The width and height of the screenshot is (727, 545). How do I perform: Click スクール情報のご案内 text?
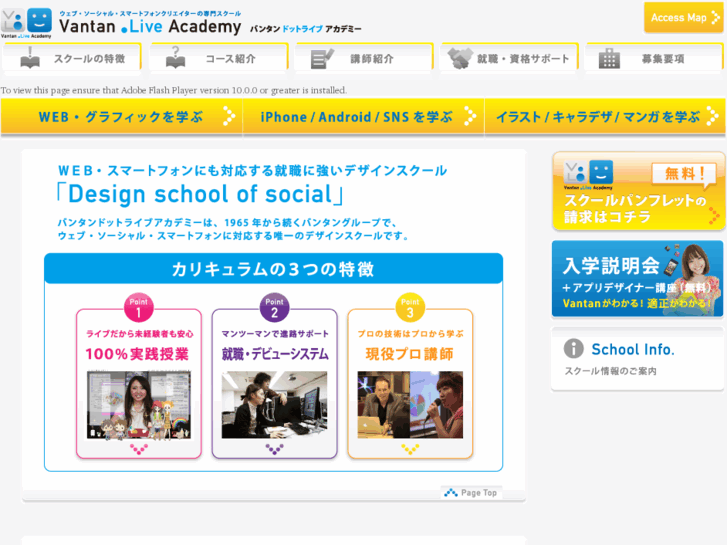tap(610, 371)
